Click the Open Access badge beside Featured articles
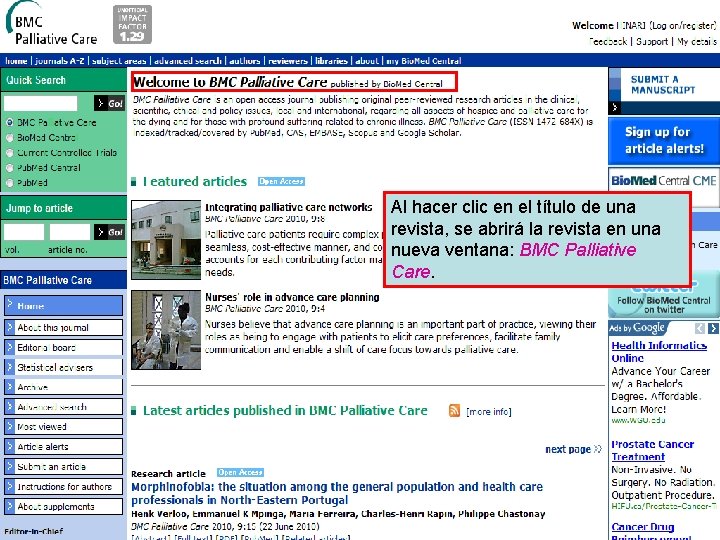Screen dimensions: 720x540 [x=281, y=181]
